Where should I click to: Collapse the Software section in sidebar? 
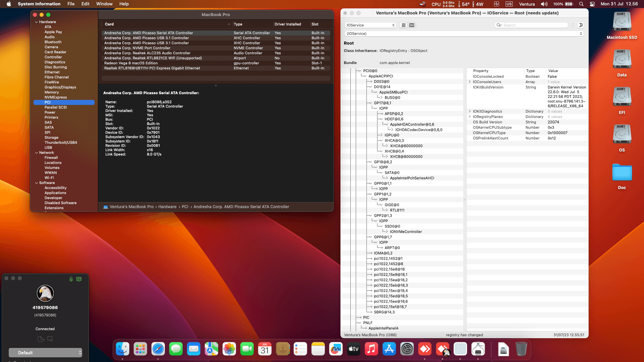point(36,183)
